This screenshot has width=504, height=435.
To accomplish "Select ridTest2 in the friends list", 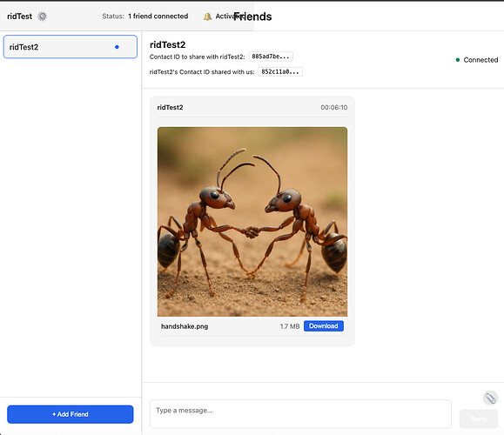I will (x=71, y=47).
